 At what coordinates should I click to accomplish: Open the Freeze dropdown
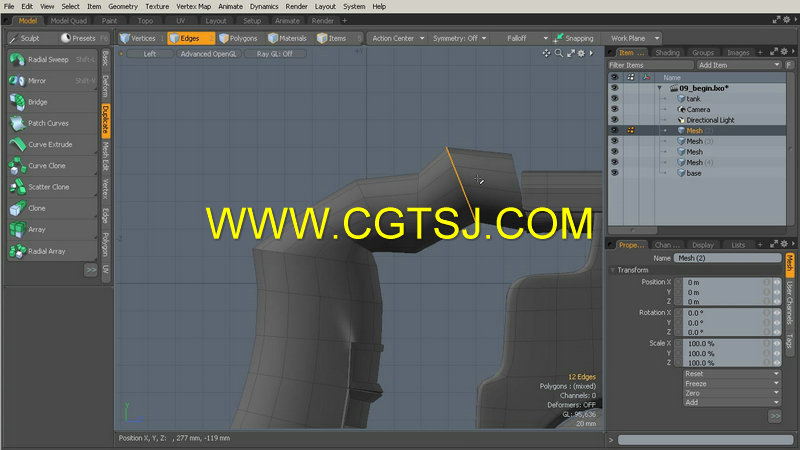click(x=732, y=384)
